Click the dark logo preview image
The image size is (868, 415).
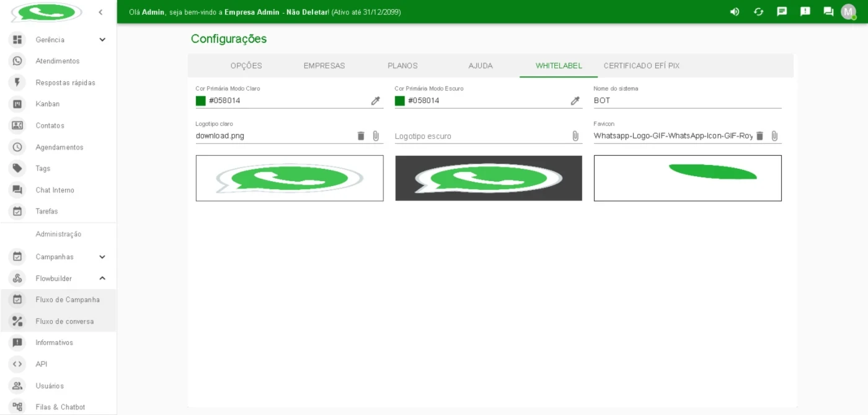[x=489, y=178]
